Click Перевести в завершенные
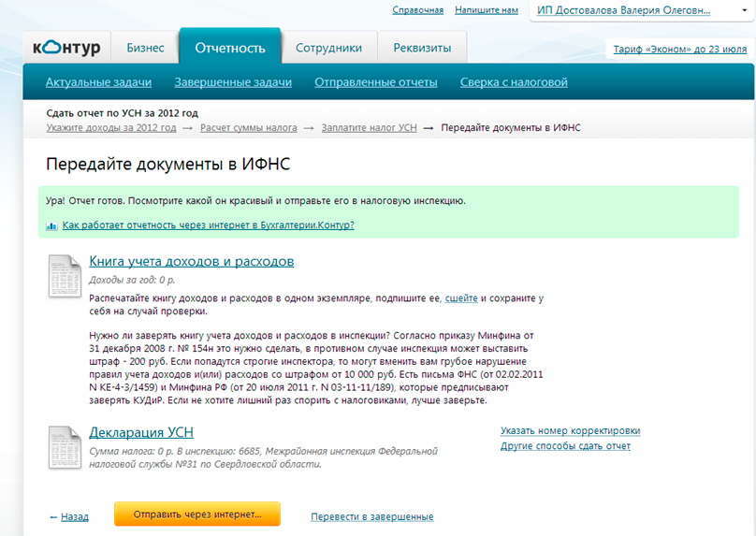Viewport: 756px width, 536px height. click(x=372, y=516)
